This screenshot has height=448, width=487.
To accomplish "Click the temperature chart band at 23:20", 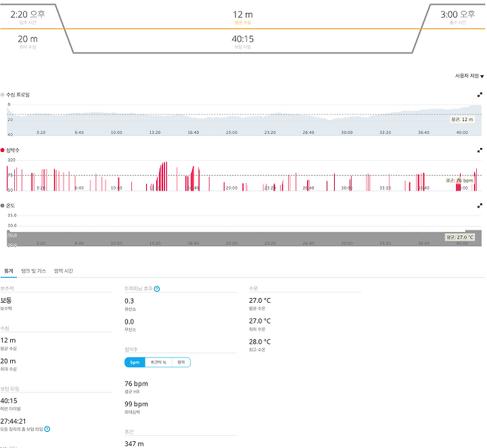I will [270, 239].
